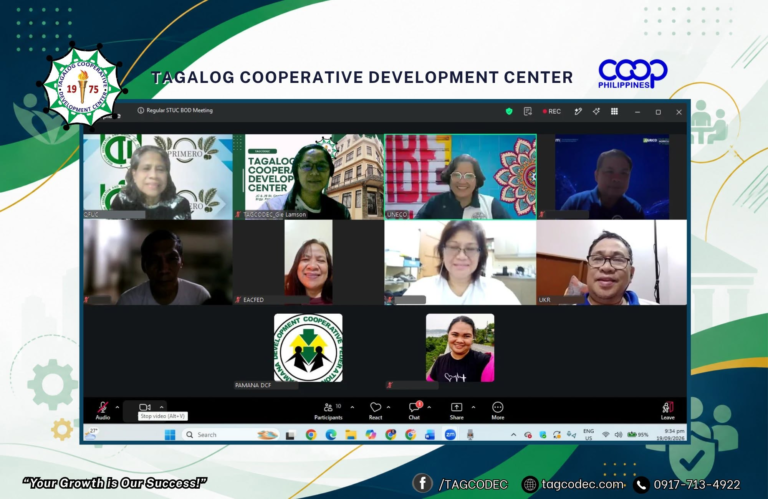Select the TAGCODEC_Gie Lamson video tile

coord(308,176)
